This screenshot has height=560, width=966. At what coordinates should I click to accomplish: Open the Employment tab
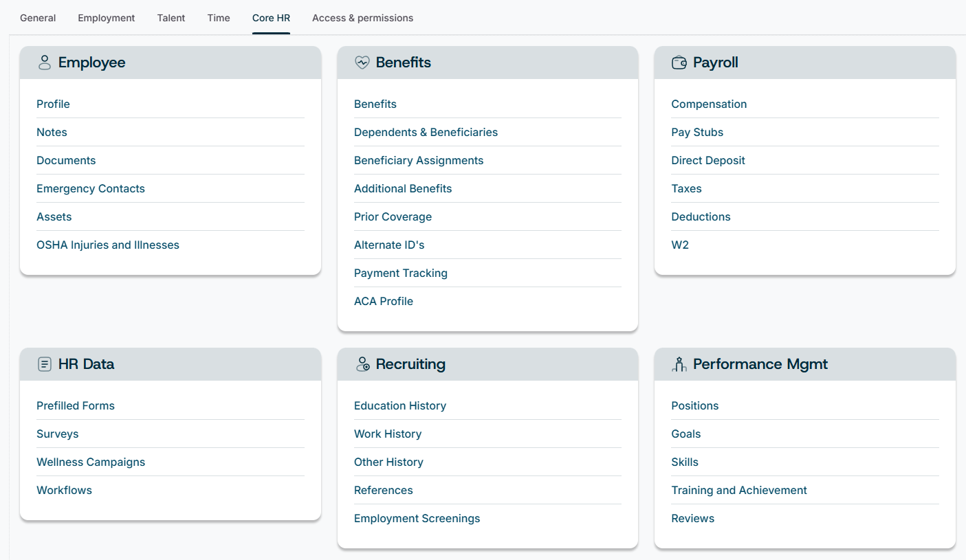tap(107, 18)
